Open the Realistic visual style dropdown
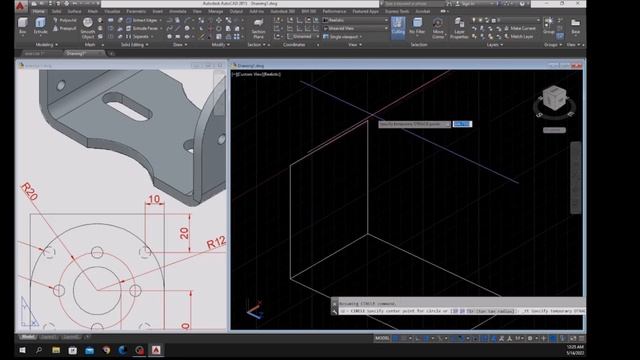The width and height of the screenshot is (640, 360). [355, 20]
